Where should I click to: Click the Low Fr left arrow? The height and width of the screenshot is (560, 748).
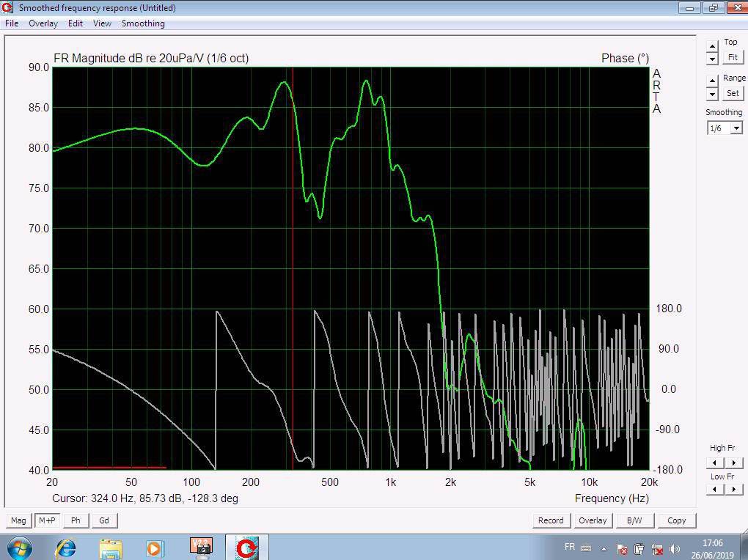tap(715, 490)
